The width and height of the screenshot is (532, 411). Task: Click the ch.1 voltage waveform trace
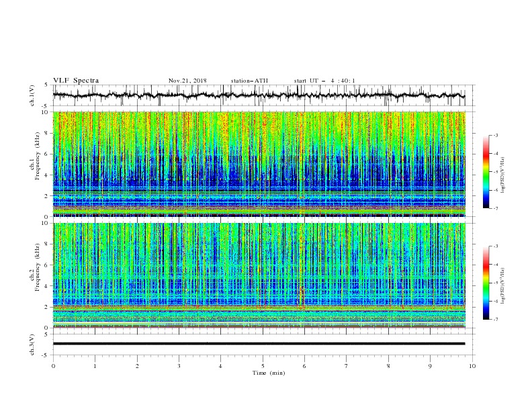pos(259,95)
